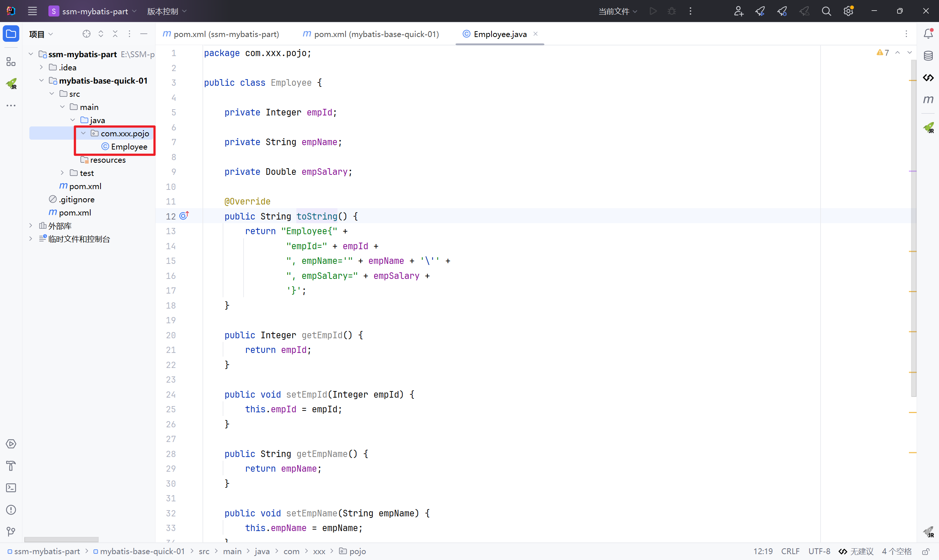Viewport: 939px width, 560px height.
Task: Open the Terminal tool window icon
Action: (11, 488)
